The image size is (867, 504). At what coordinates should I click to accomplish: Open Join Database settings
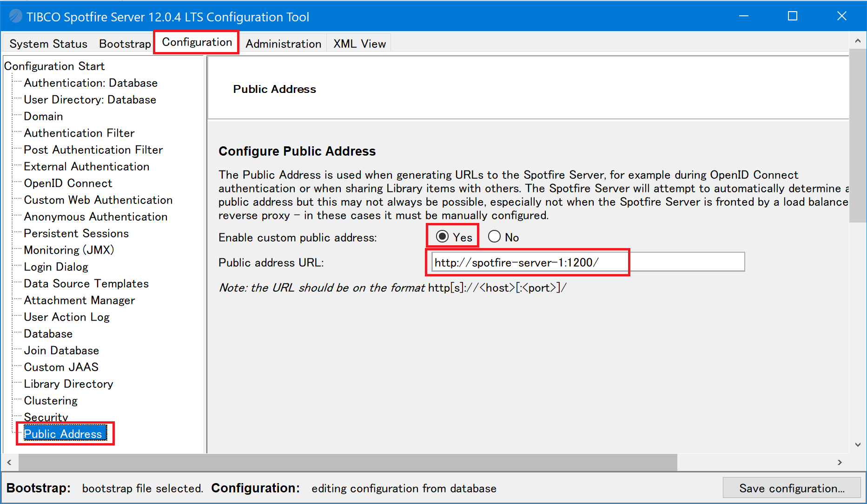[61, 350]
